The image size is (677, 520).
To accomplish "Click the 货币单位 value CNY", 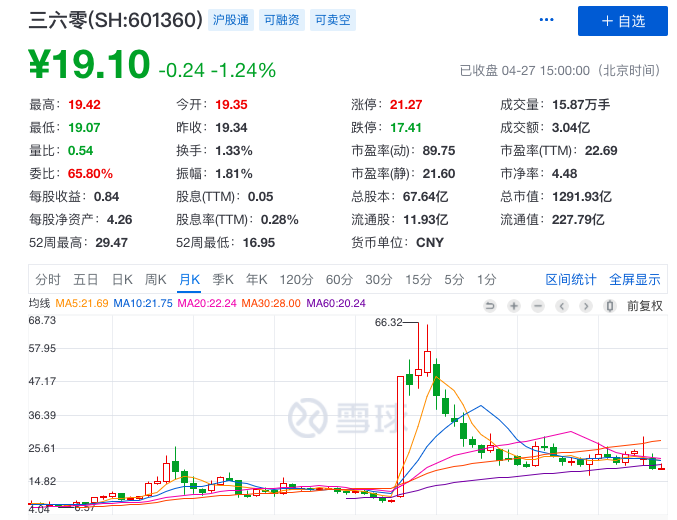I will coord(430,243).
